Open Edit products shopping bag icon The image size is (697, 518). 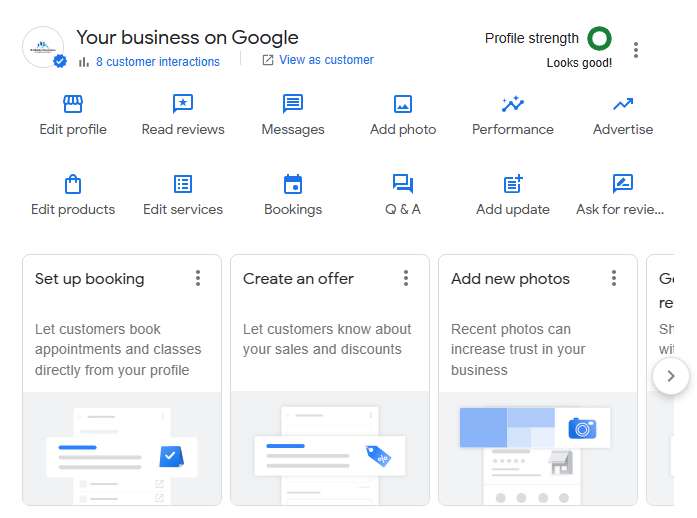73,184
